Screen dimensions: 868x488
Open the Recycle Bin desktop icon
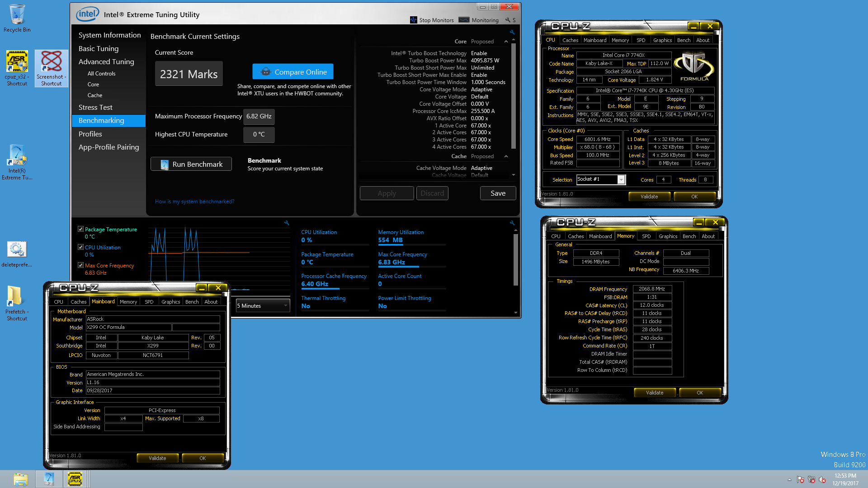pyautogui.click(x=17, y=18)
